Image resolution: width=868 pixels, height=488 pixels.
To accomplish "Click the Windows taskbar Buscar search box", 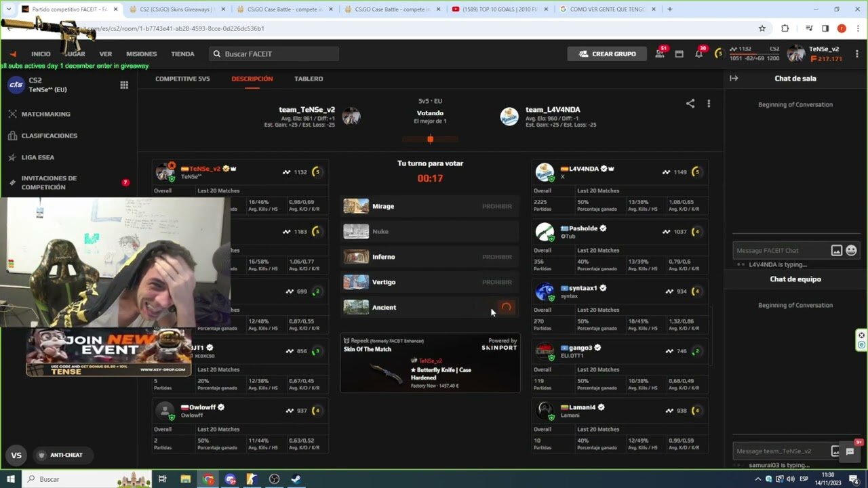I will click(87, 479).
